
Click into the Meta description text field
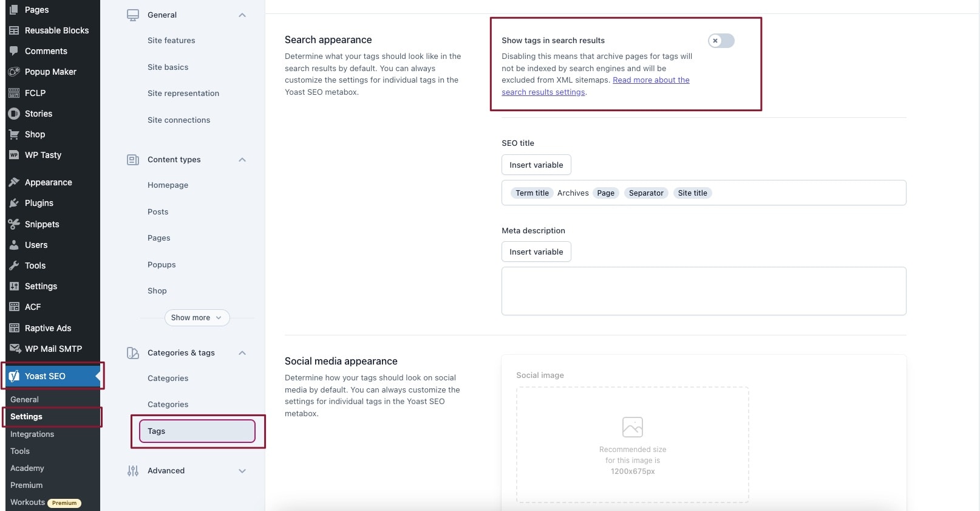tap(704, 291)
